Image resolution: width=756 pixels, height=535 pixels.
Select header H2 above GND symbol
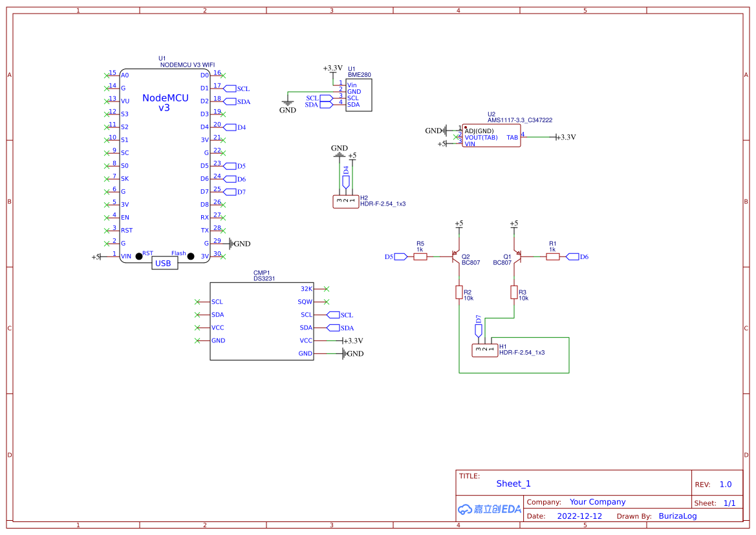click(x=345, y=200)
